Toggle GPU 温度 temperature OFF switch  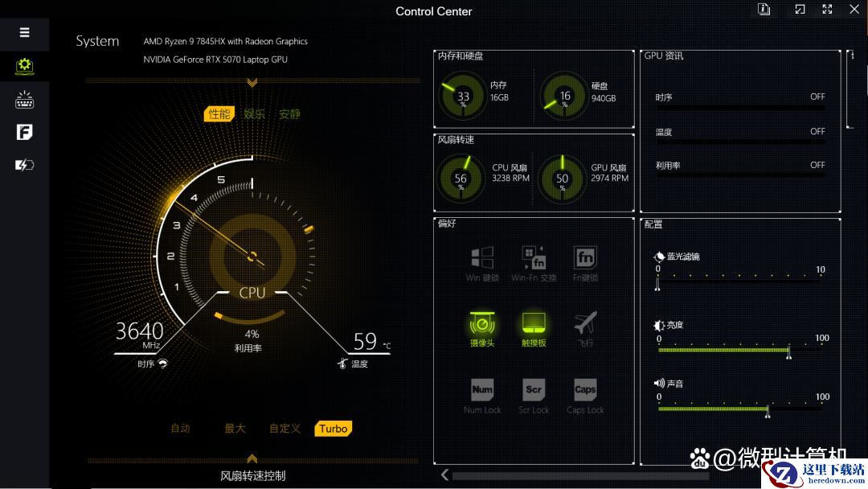817,132
